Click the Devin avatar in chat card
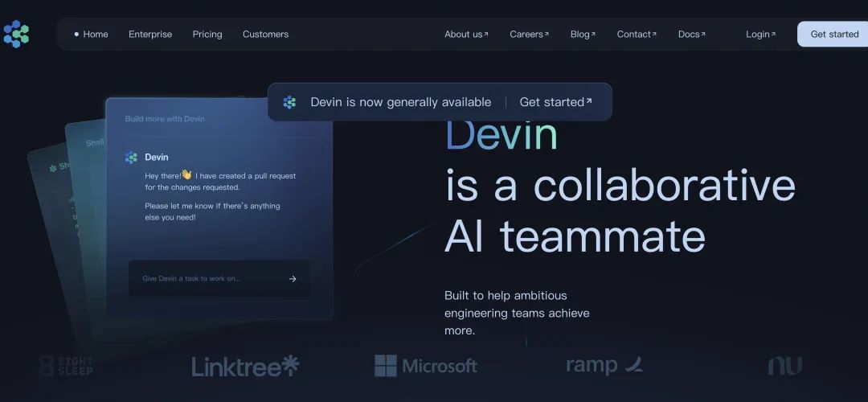868x402 pixels. 132,158
